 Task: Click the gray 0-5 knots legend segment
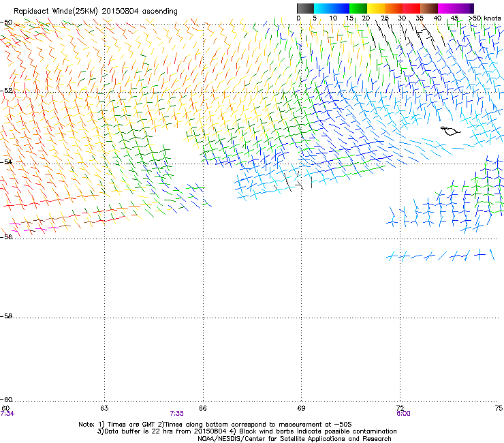(305, 8)
